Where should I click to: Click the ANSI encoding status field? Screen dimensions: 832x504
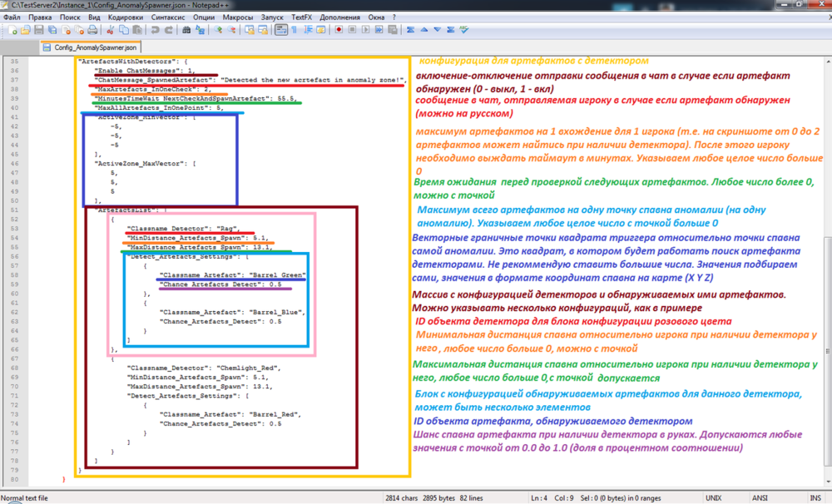click(760, 498)
